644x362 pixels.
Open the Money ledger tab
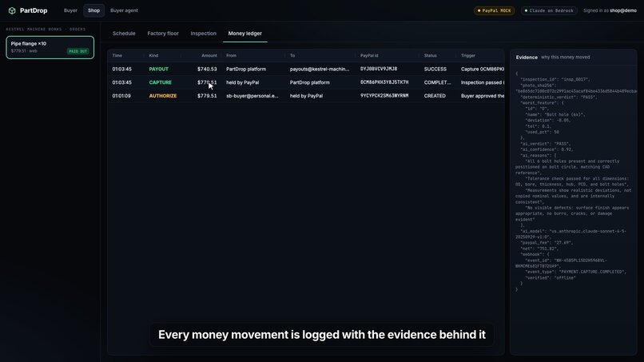click(244, 34)
